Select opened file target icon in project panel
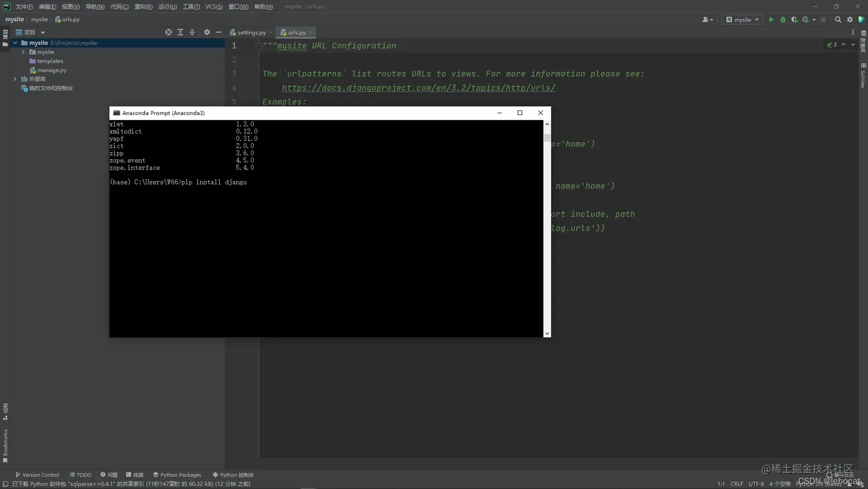This screenshot has width=868, height=489. [168, 32]
